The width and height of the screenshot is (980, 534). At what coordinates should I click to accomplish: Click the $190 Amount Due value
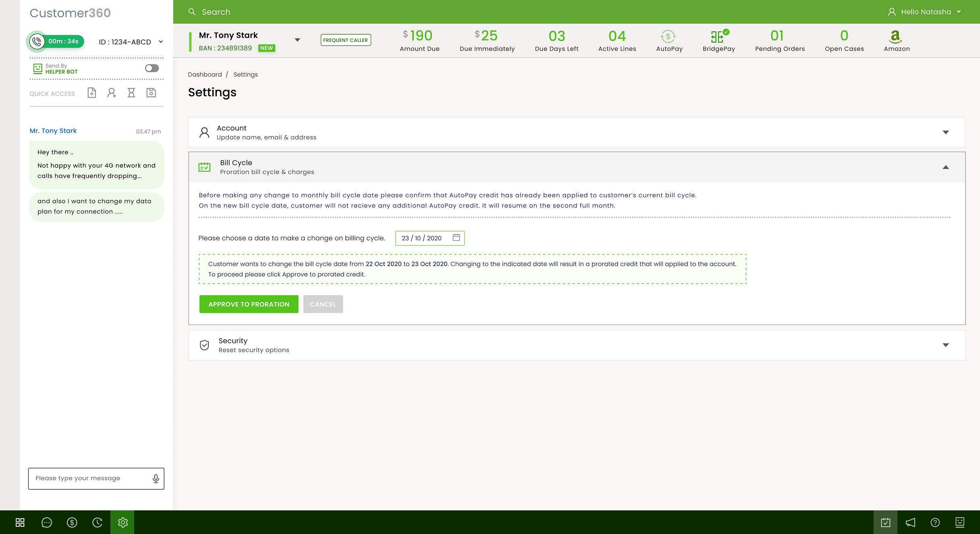point(418,36)
